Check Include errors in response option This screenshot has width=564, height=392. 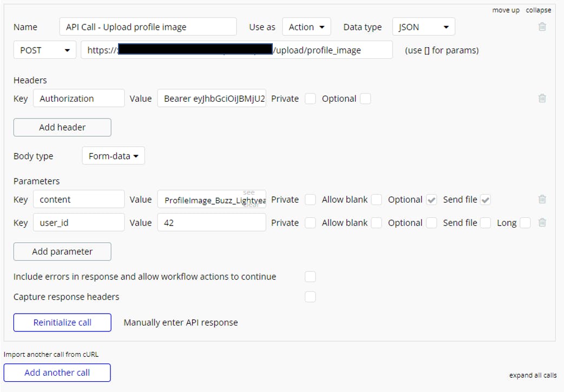click(x=310, y=277)
